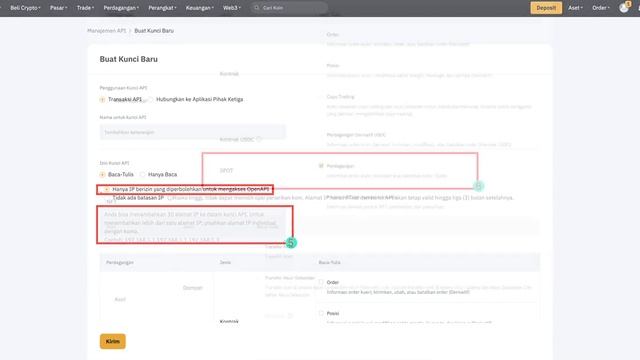Click the Kontrak USDC info icon
The width and height of the screenshot is (640, 360).
[x=259, y=139]
